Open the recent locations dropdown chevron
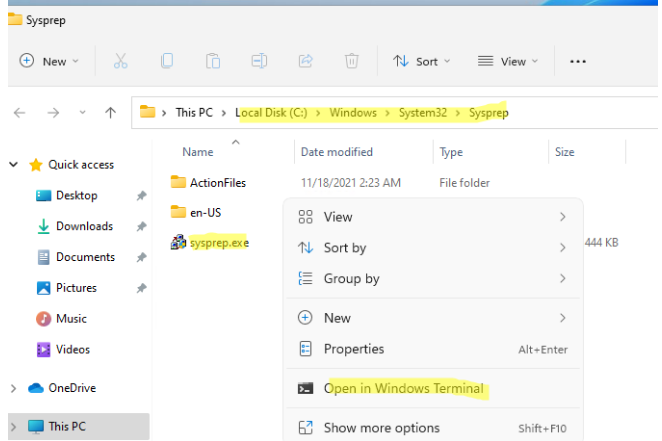Image resolution: width=662 pixels, height=441 pixels. pyautogui.click(x=82, y=113)
